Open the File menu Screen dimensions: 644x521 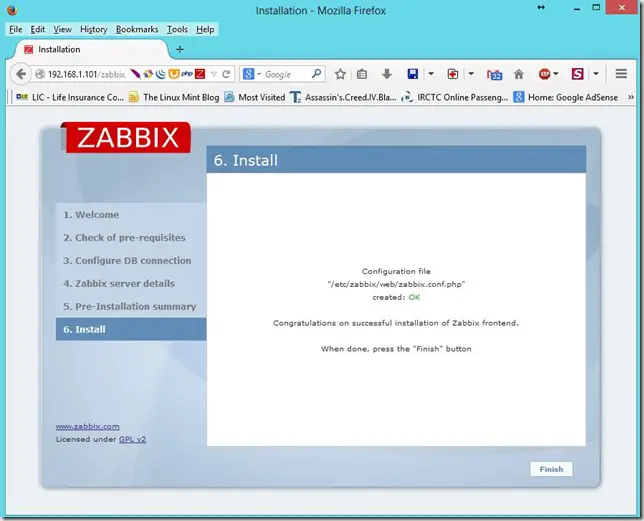[x=16, y=30]
